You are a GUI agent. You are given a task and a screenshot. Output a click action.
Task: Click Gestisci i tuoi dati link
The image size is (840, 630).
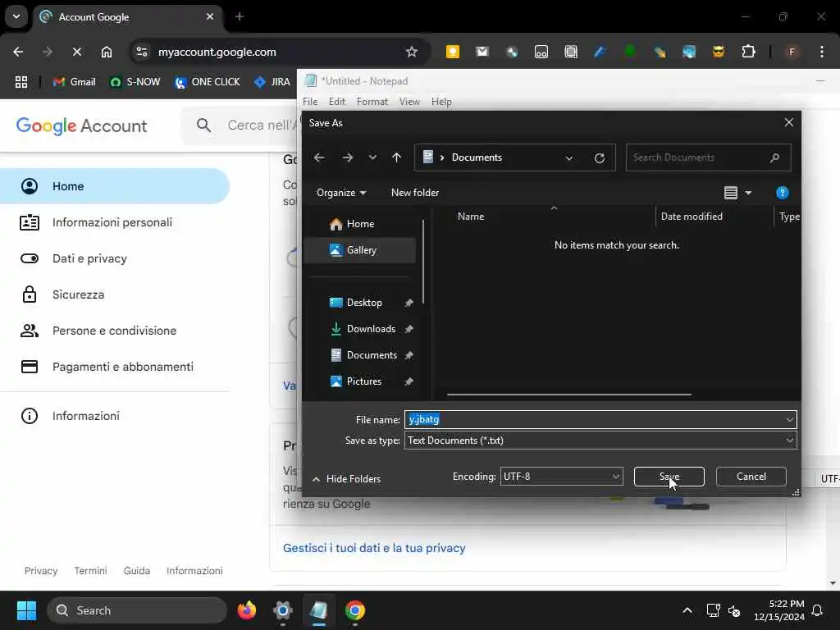pos(374,548)
